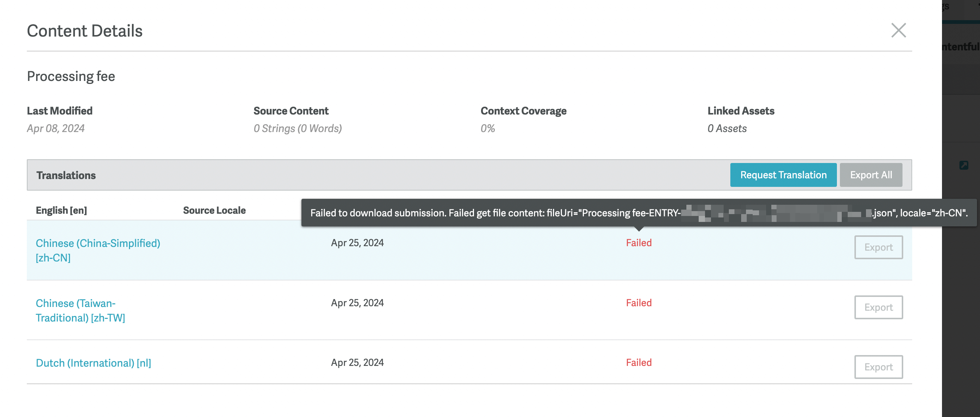
Task: Open the Dutch (International) [nl] link
Action: tap(93, 363)
